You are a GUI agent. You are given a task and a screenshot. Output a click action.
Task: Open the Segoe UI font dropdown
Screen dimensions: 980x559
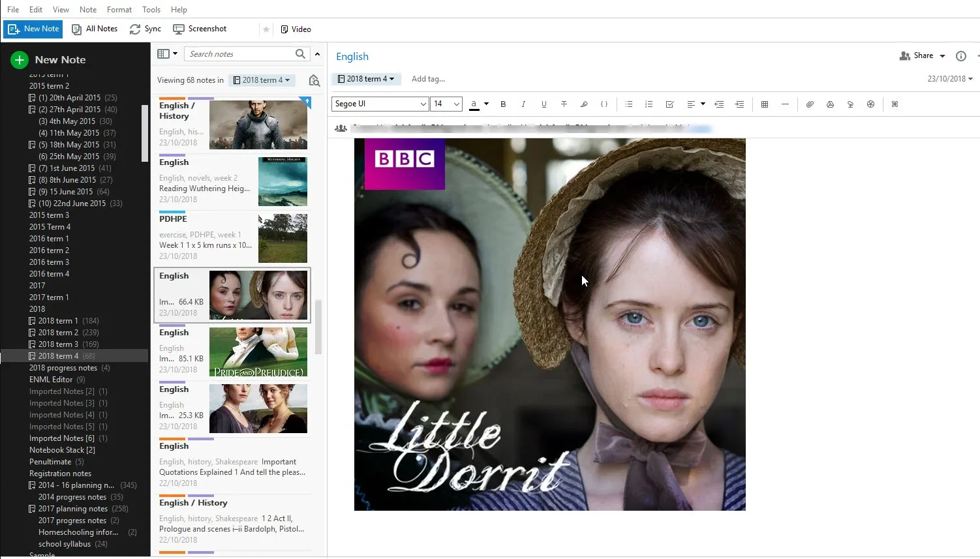423,104
